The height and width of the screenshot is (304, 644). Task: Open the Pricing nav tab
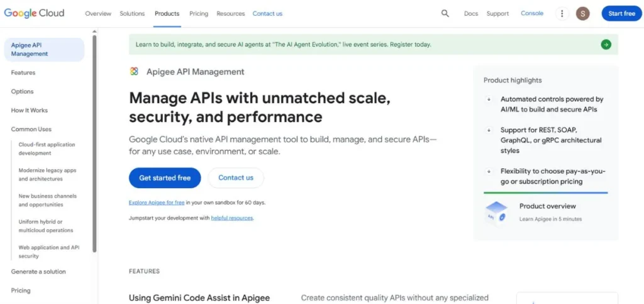(x=199, y=14)
